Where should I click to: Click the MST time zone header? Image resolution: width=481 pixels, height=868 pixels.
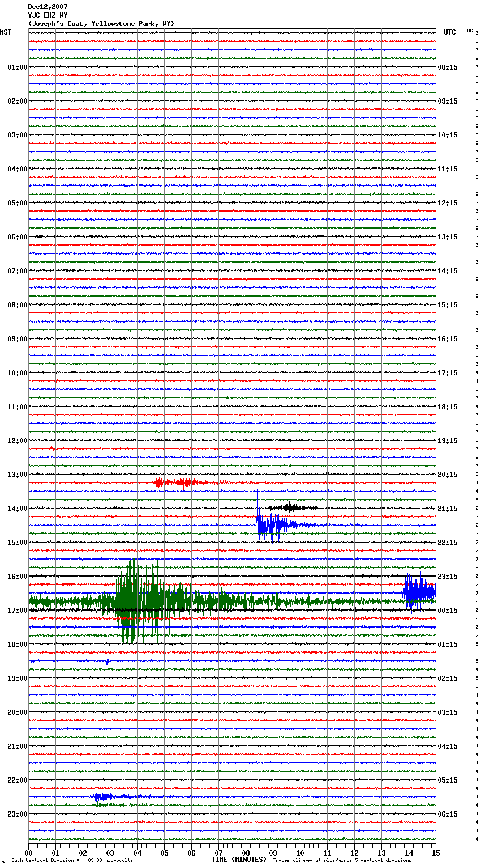tap(6, 32)
